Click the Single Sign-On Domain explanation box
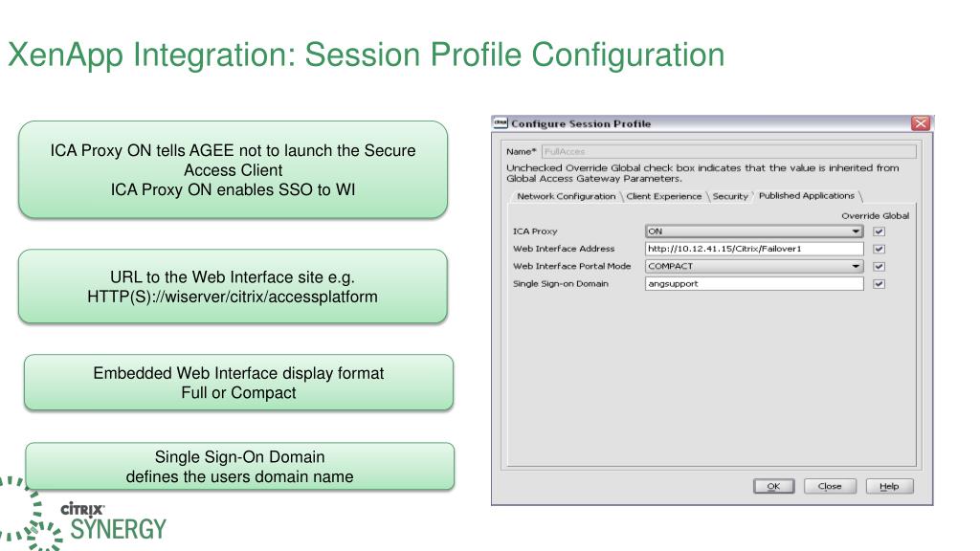Image resolution: width=980 pixels, height=551 pixels. (x=240, y=467)
